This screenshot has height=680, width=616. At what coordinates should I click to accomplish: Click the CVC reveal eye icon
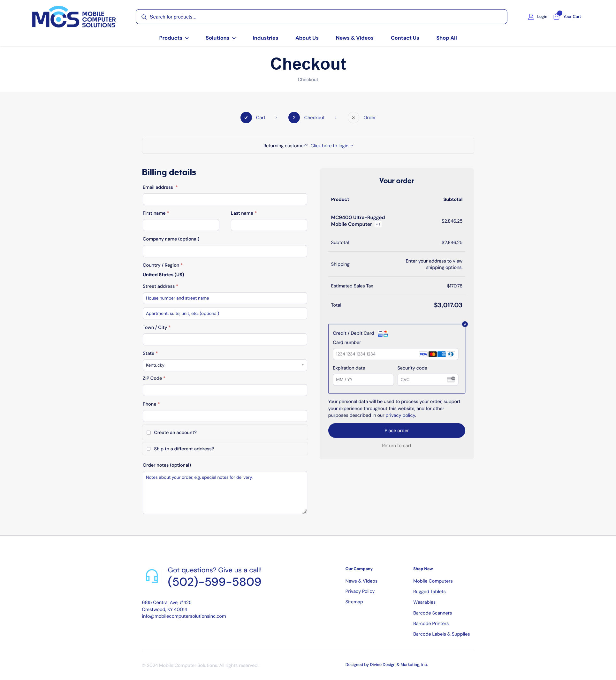click(451, 379)
